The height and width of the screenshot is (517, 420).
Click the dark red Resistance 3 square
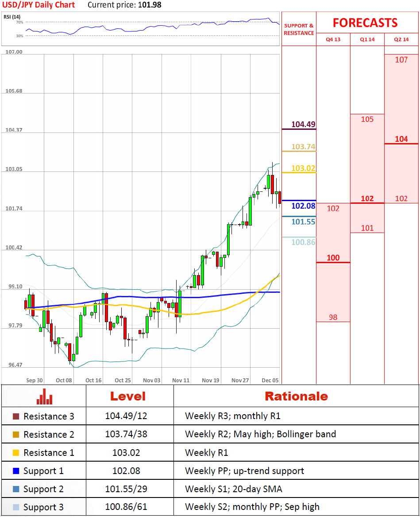click(16, 416)
